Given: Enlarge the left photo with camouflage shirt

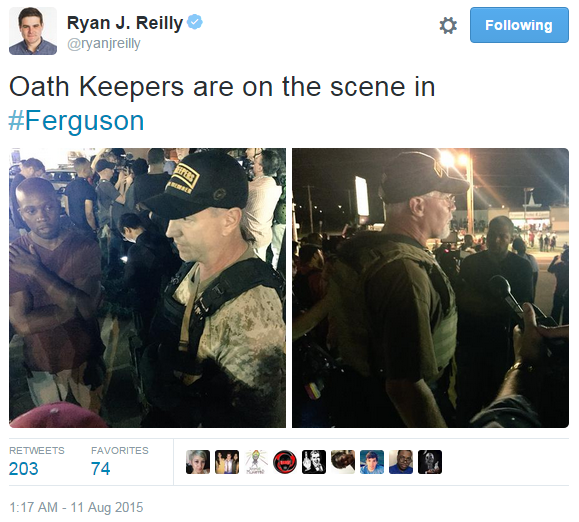Looking at the screenshot, I should tap(147, 288).
